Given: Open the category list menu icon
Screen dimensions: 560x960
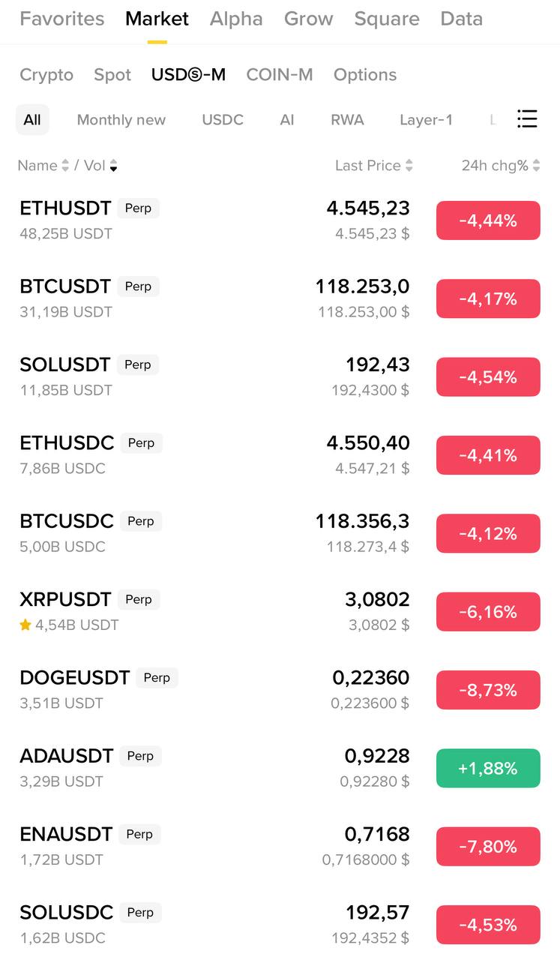Looking at the screenshot, I should [527, 119].
